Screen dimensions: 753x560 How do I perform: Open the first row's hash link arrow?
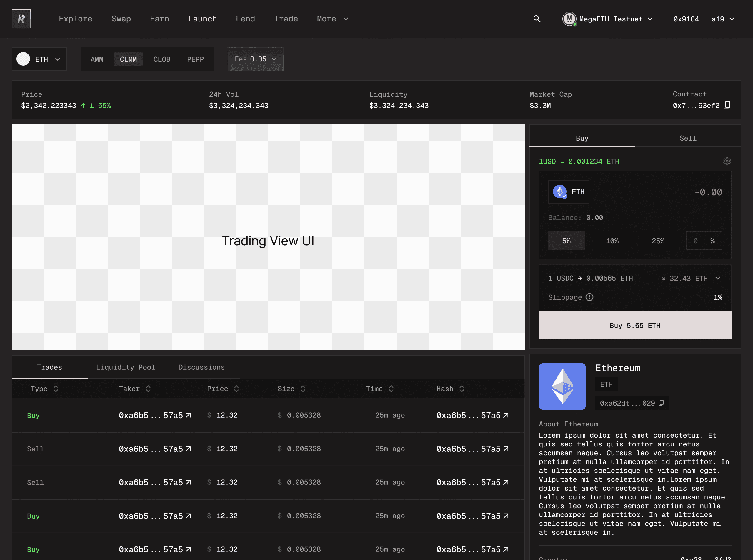click(506, 415)
